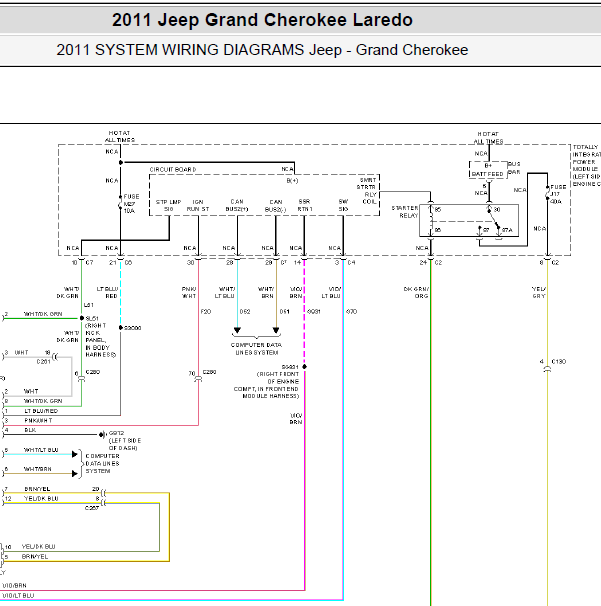Screen dimensions: 601x606
Task: Select the "CIRCUIT BOARD" label
Action: click(x=173, y=169)
